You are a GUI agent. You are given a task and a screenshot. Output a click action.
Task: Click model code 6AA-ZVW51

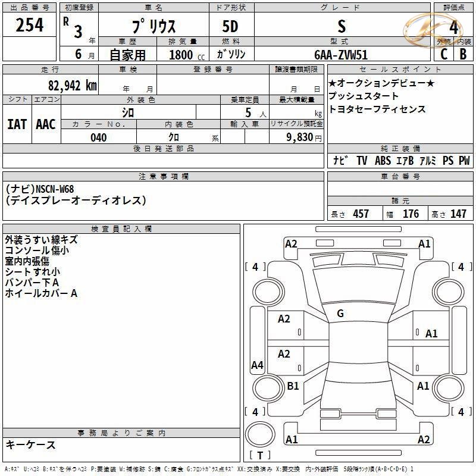[341, 55]
